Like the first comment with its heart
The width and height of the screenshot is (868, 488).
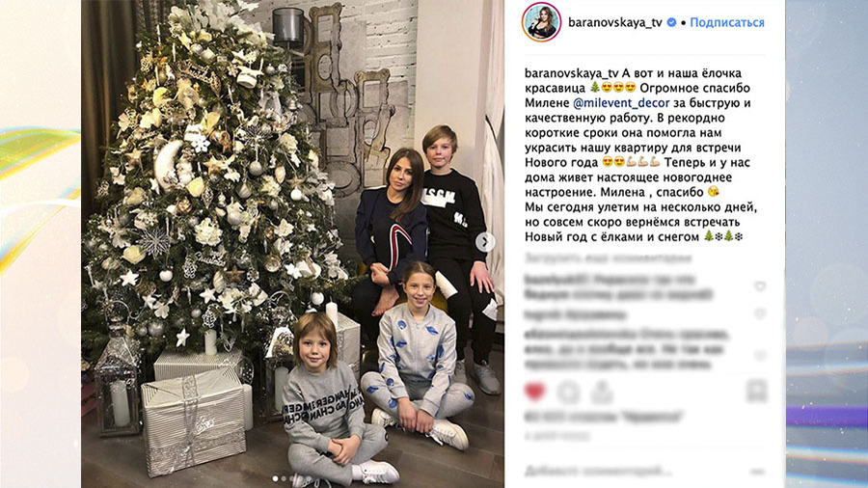point(760,286)
